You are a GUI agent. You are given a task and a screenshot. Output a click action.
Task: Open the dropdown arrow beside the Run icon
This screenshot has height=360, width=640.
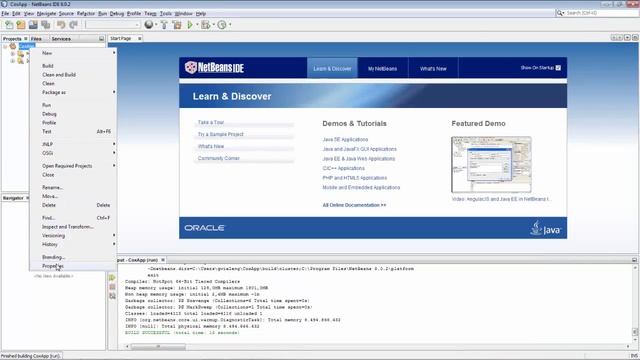(x=197, y=25)
